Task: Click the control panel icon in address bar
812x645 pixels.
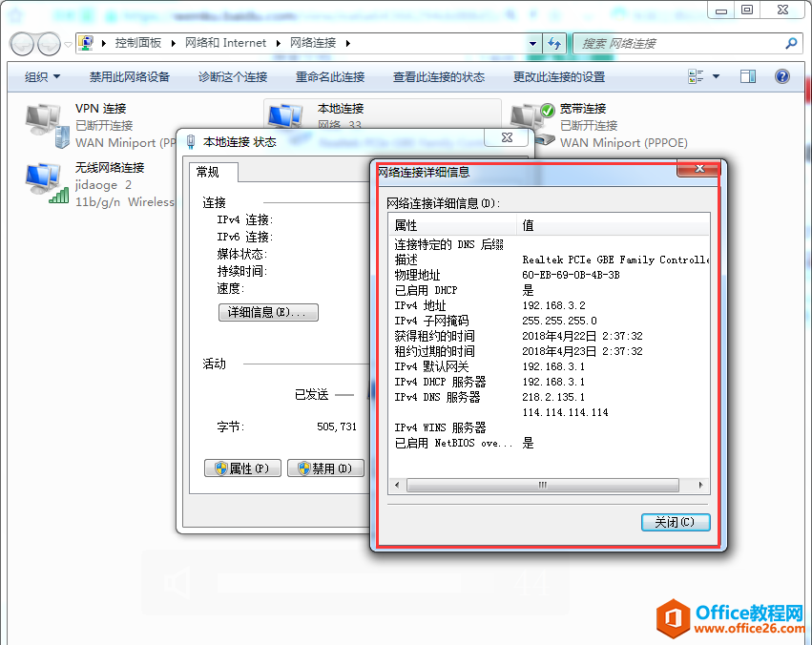Action: tap(86, 43)
